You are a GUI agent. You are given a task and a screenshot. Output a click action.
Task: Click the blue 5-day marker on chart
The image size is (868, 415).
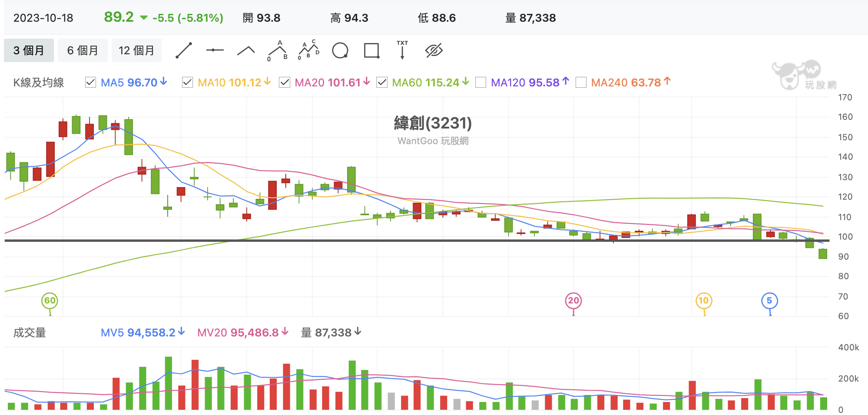pyautogui.click(x=769, y=300)
